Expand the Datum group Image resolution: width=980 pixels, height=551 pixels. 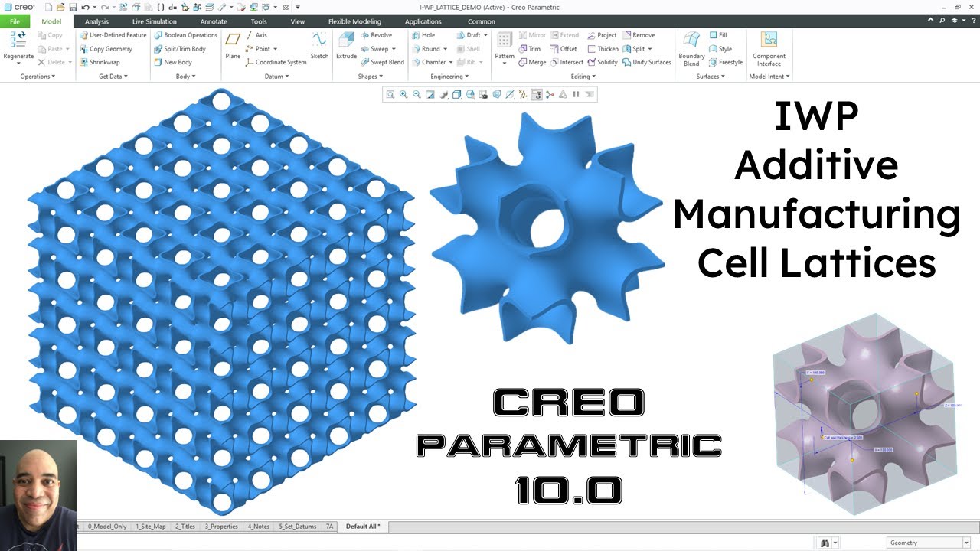(x=276, y=77)
